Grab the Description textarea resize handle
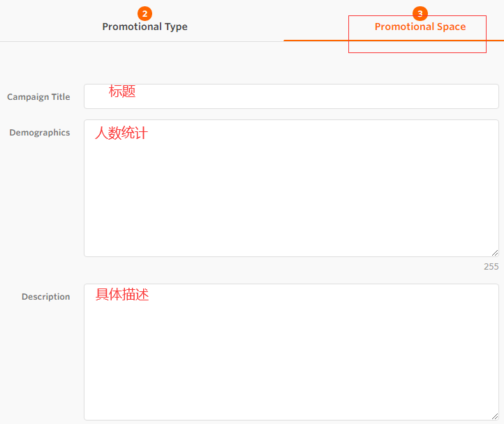The height and width of the screenshot is (424, 504). click(495, 416)
